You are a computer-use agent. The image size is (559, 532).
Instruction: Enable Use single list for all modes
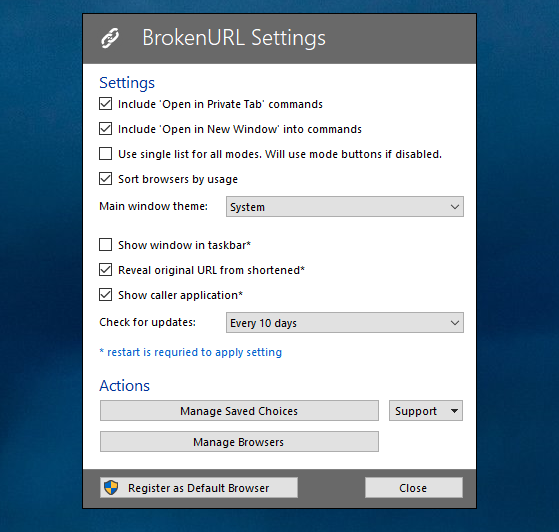[106, 154]
